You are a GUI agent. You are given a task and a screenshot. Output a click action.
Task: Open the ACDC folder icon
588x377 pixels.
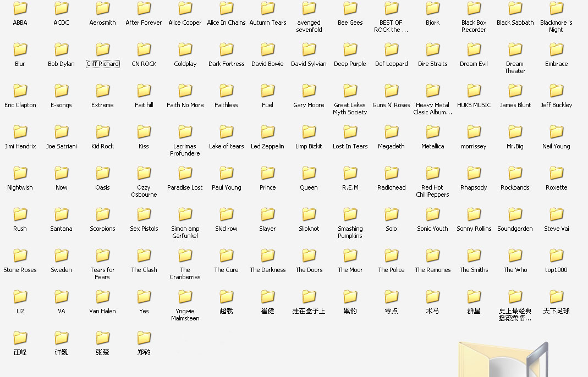(62, 8)
